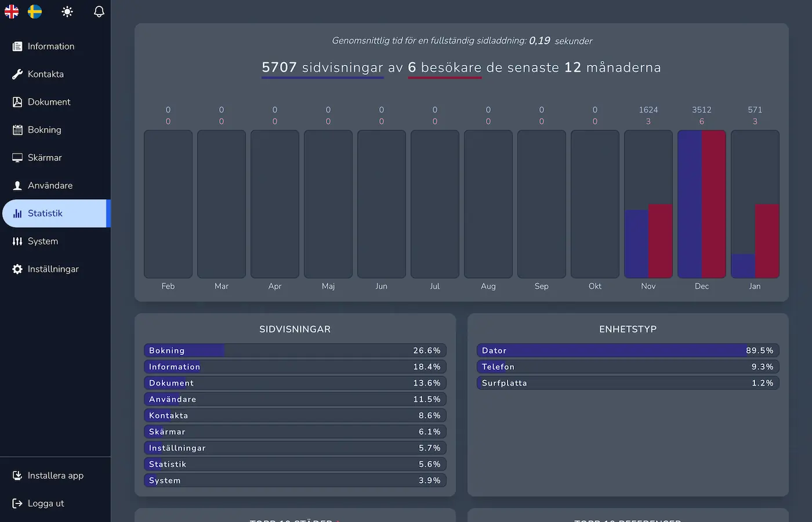Select the Nov bar in chart
812x522 pixels.
(x=648, y=204)
